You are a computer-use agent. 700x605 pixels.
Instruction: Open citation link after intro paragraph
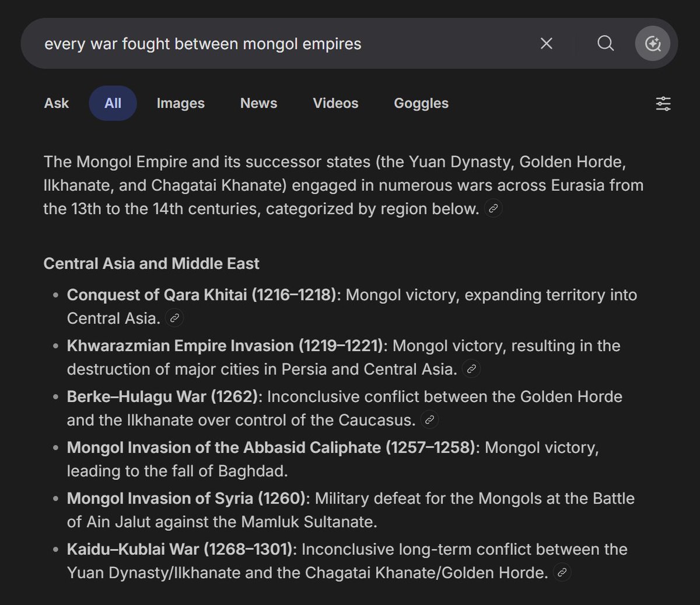[x=494, y=208]
